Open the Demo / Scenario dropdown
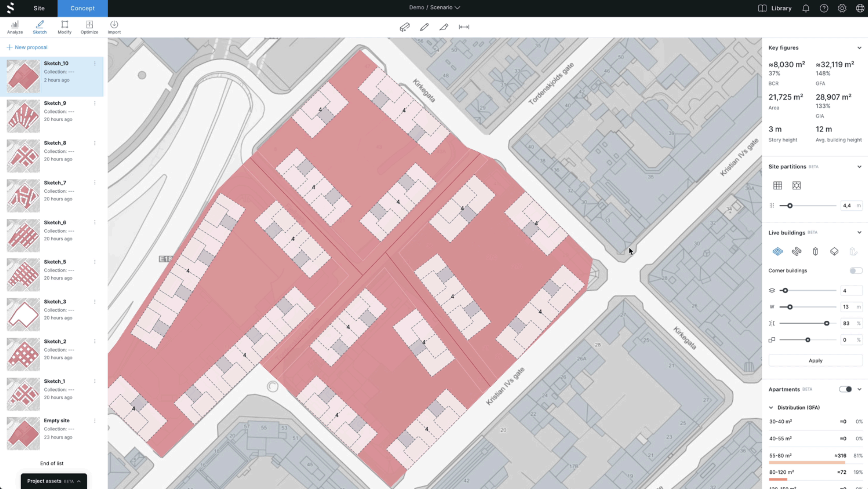Image resolution: width=868 pixels, height=489 pixels. 434,8
